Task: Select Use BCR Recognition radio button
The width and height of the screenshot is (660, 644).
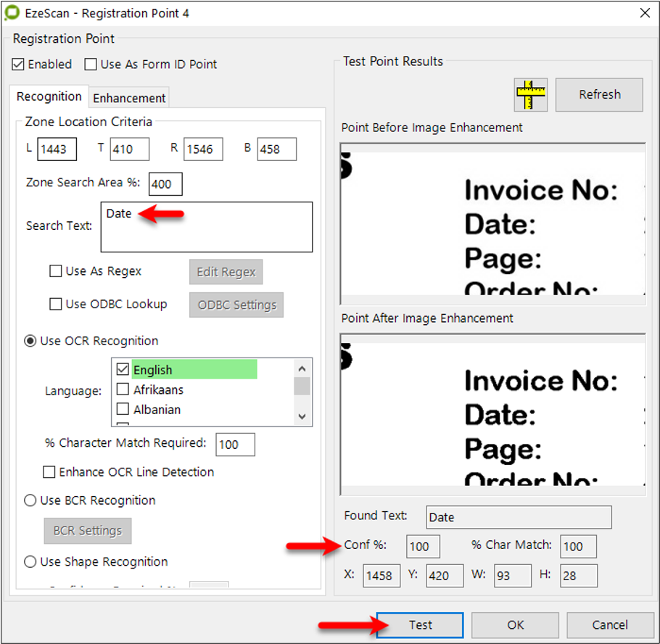Action: (30, 500)
